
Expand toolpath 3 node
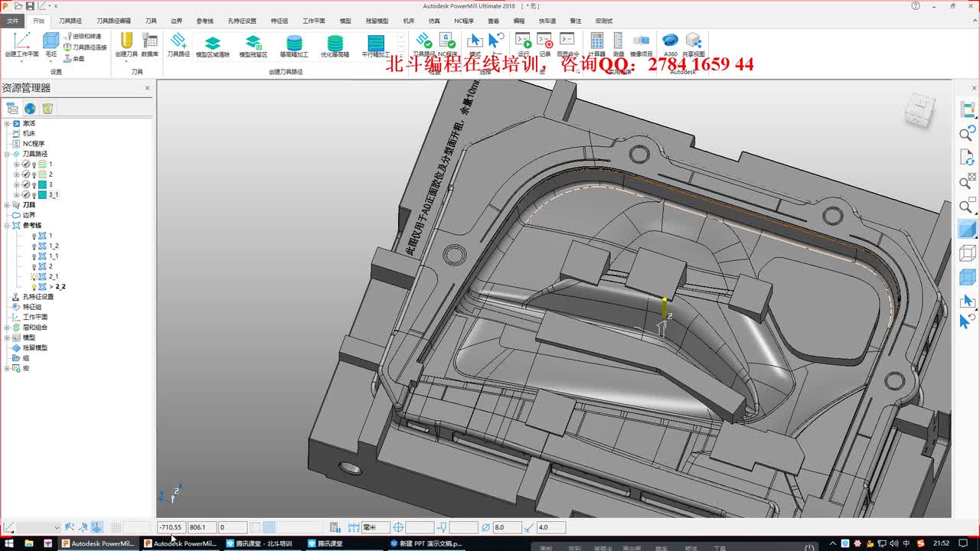[x=16, y=185]
